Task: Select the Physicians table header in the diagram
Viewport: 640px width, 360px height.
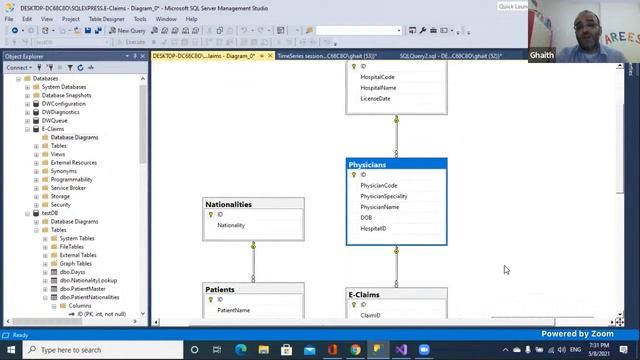Action: pyautogui.click(x=396, y=164)
